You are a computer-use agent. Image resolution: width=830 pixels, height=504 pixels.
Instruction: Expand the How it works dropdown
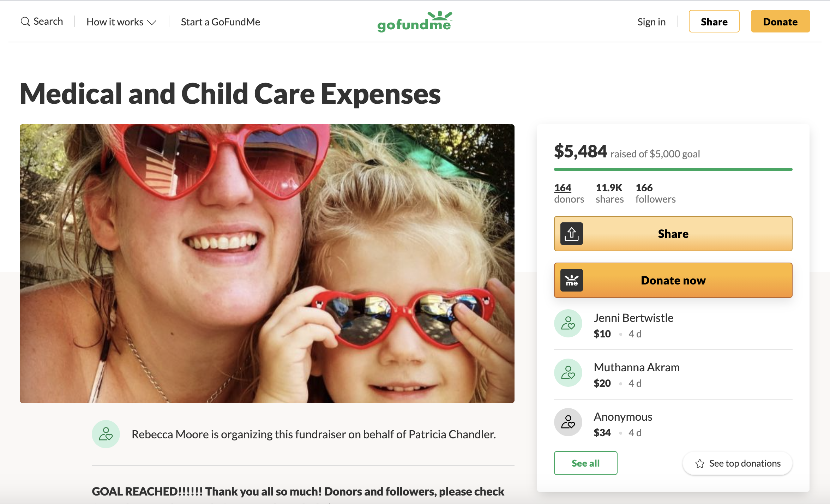point(121,22)
